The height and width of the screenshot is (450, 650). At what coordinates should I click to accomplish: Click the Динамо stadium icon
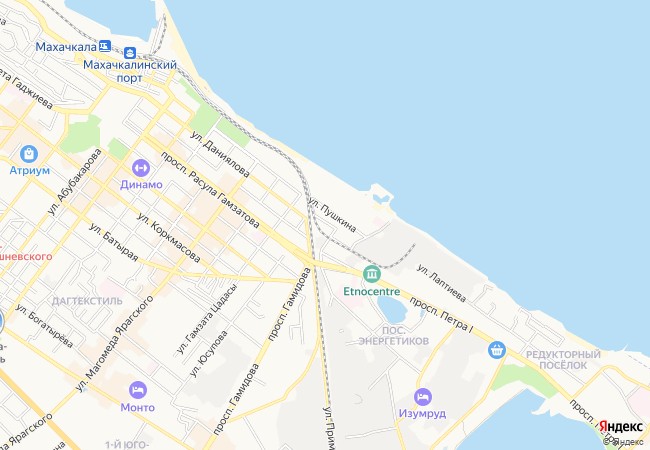pyautogui.click(x=141, y=168)
